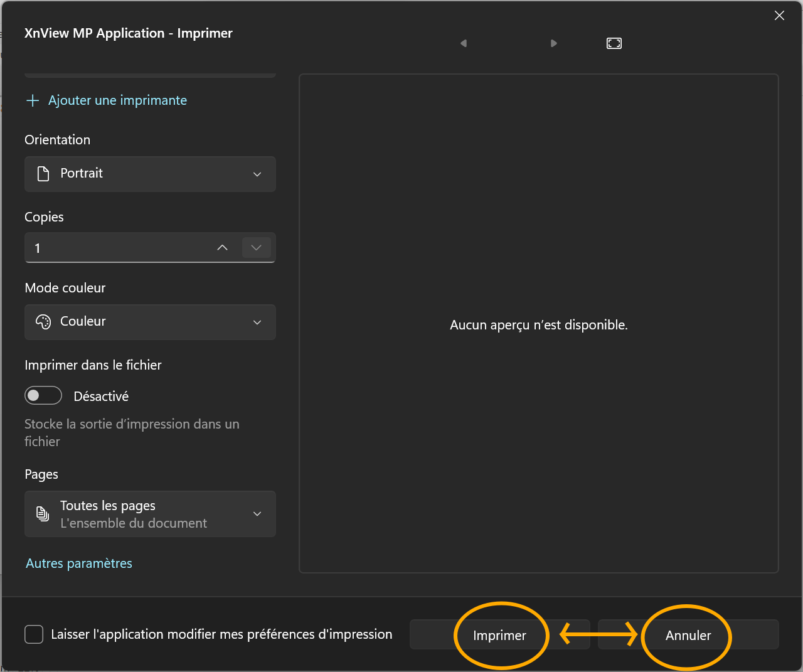Check the let application modify preferences box
The height and width of the screenshot is (672, 803).
[x=34, y=634]
